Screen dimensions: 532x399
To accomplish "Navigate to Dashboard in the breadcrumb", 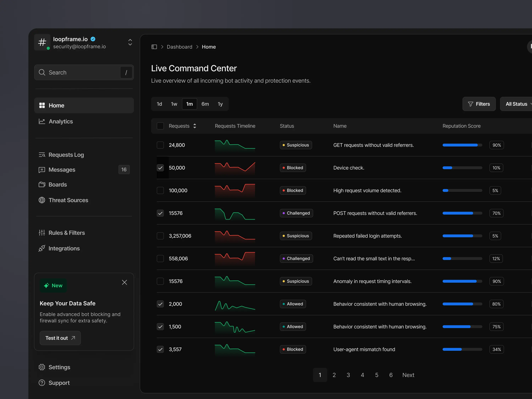I will click(x=179, y=47).
